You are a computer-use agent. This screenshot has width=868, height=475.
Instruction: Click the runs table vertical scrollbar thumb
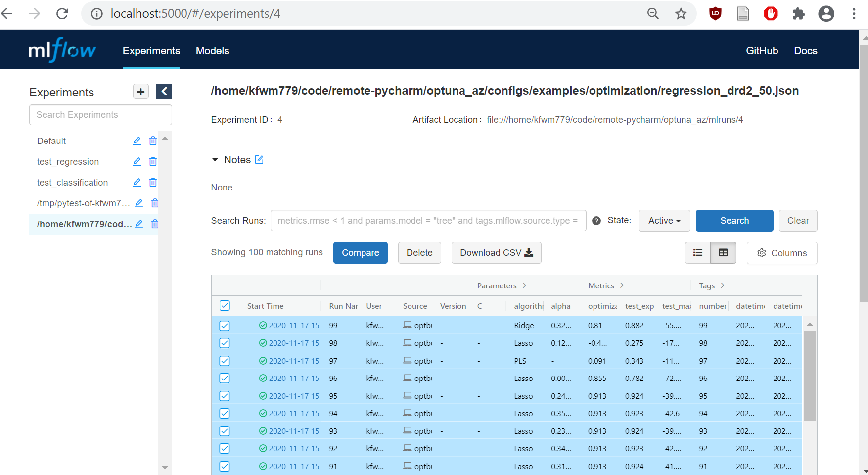click(x=810, y=376)
